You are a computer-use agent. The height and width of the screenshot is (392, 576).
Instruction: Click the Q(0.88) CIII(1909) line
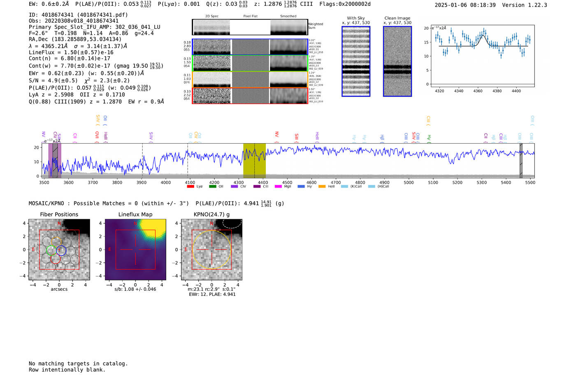(x=96, y=102)
